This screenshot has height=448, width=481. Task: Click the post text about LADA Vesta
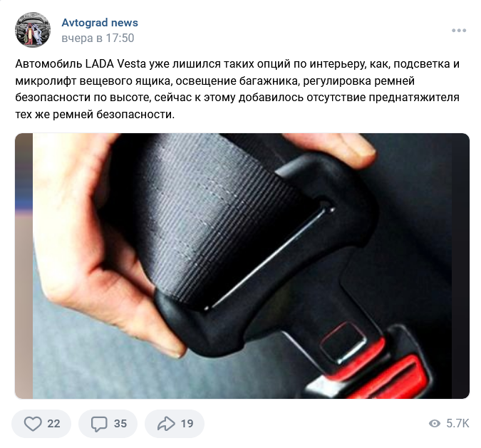tap(237, 89)
